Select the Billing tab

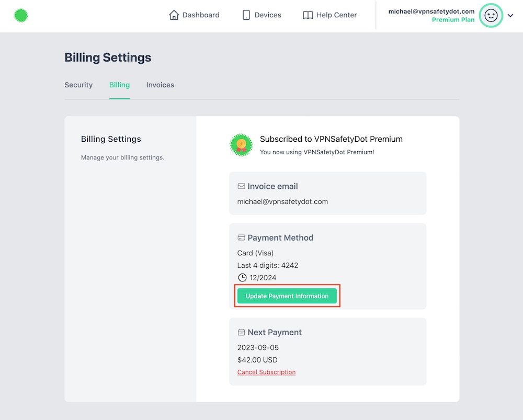coord(119,85)
